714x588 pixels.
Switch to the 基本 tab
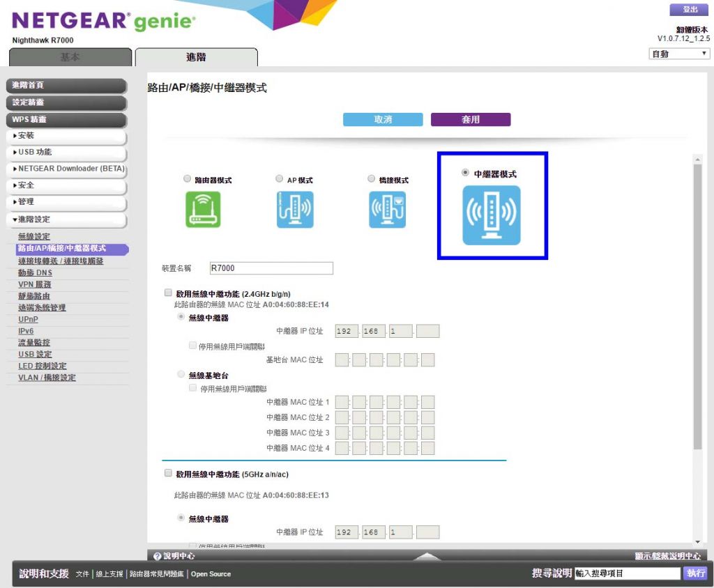coord(70,57)
